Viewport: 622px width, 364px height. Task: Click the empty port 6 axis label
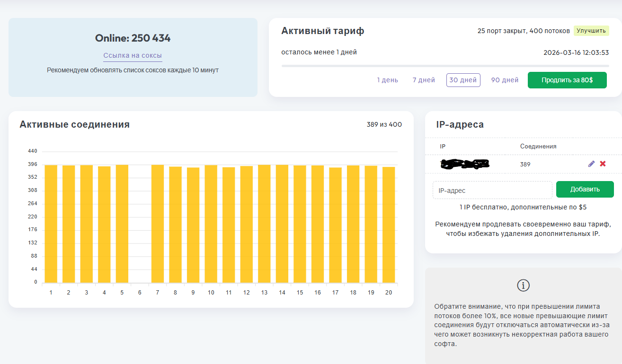click(x=140, y=293)
